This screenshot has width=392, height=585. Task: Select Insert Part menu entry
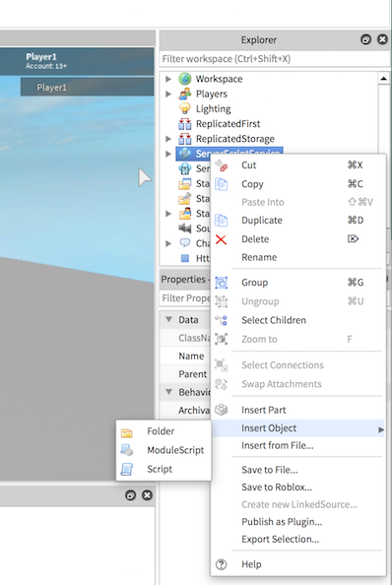coord(298,410)
